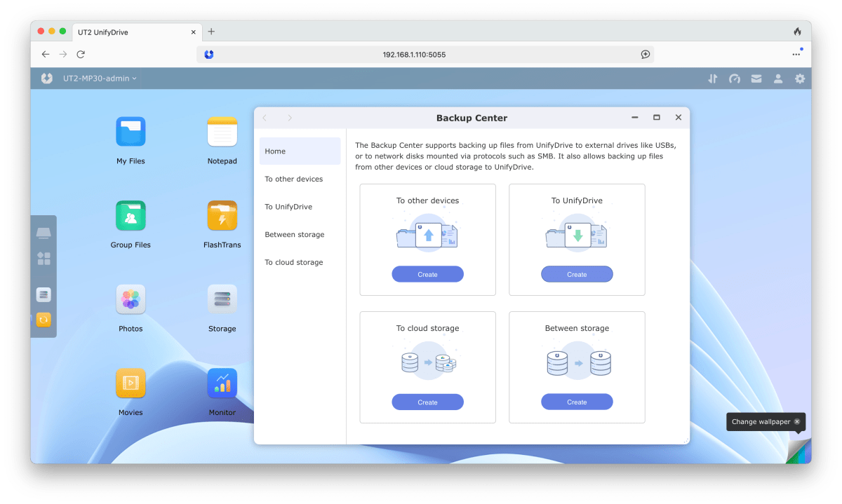Screen dimensions: 842x504
Task: Click the To UnifyDrive download illustration
Action: pos(577,234)
